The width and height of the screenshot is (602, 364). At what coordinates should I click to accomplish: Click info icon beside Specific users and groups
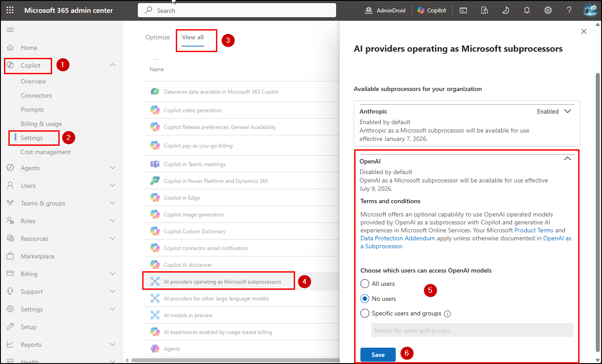pyautogui.click(x=447, y=314)
